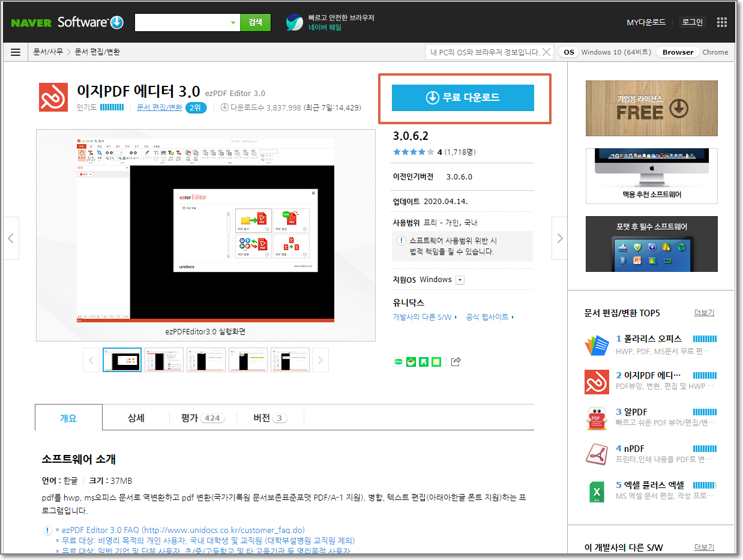This screenshot has height=560, width=743.
Task: Click the 맥용 추천 소프트웨어 banner
Action: [x=651, y=176]
